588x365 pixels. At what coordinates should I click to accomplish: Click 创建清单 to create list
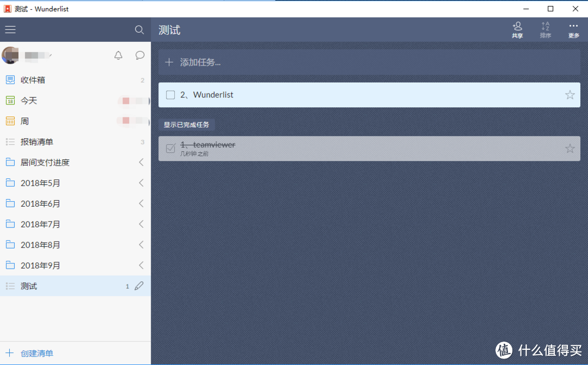coord(37,353)
